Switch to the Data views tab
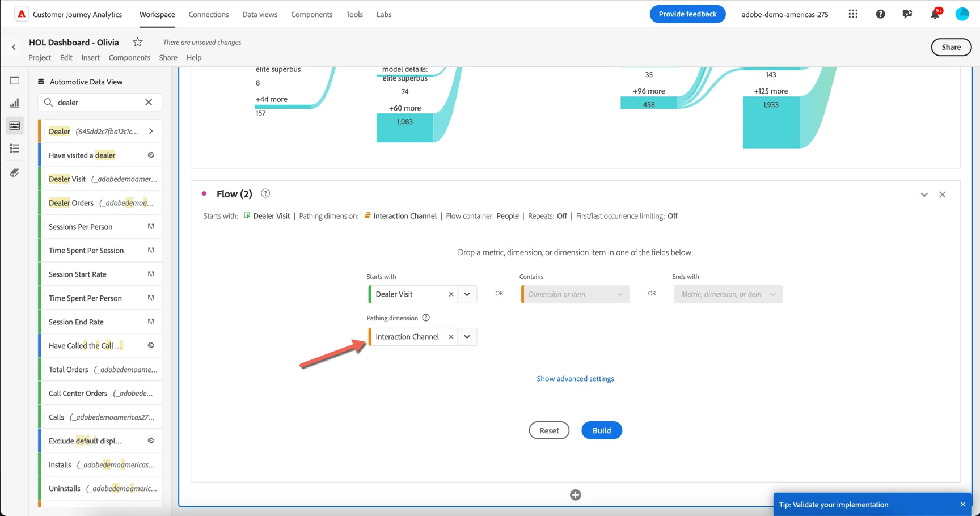The width and height of the screenshot is (980, 516). (x=260, y=14)
